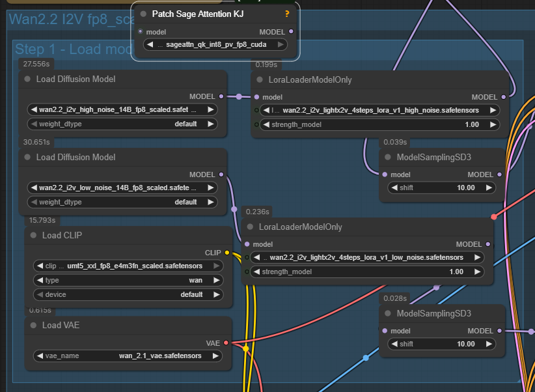535x392 pixels.
Task: Open the help icon on Patch Sage Attention KJ
Action: [287, 14]
